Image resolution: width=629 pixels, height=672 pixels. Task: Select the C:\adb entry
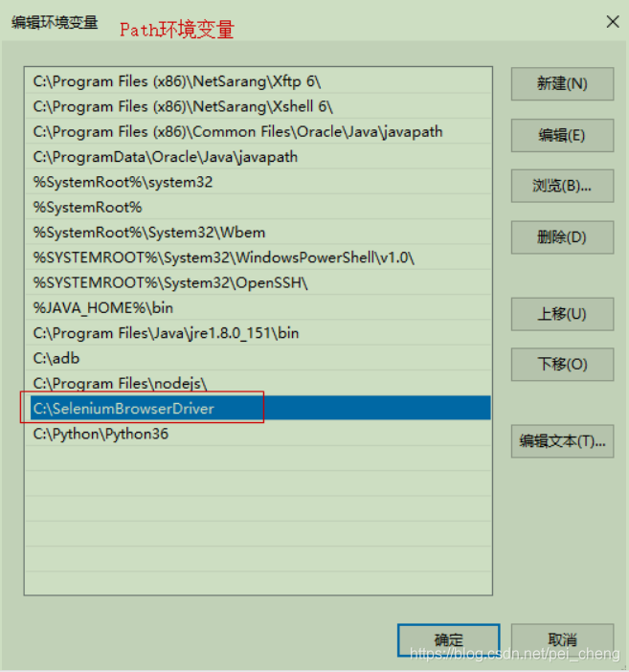pyautogui.click(x=258, y=358)
